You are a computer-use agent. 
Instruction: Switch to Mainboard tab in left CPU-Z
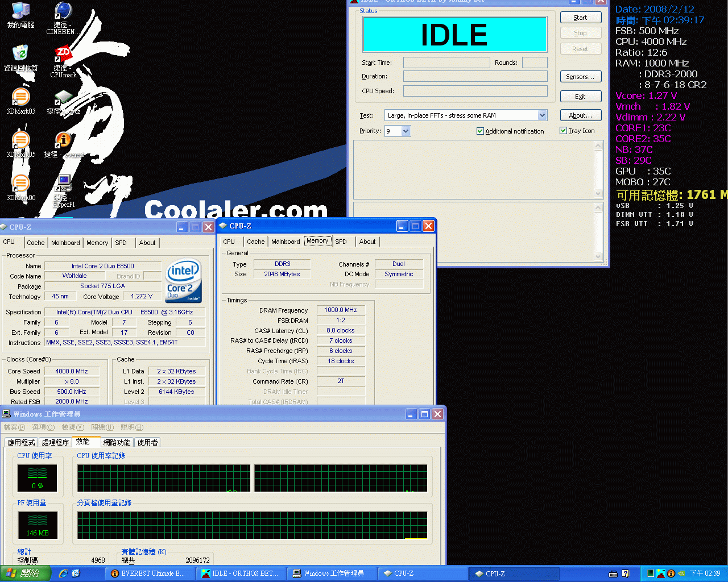(65, 243)
